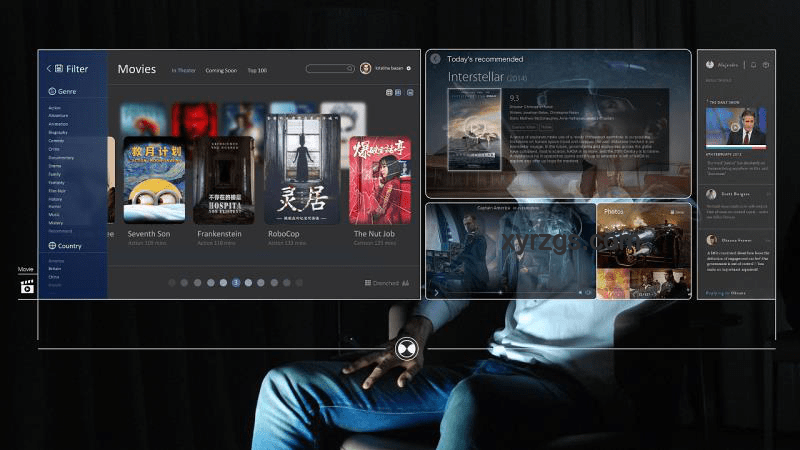Mute the Captain America video volume icon
The width and height of the screenshot is (800, 450).
[x=580, y=292]
